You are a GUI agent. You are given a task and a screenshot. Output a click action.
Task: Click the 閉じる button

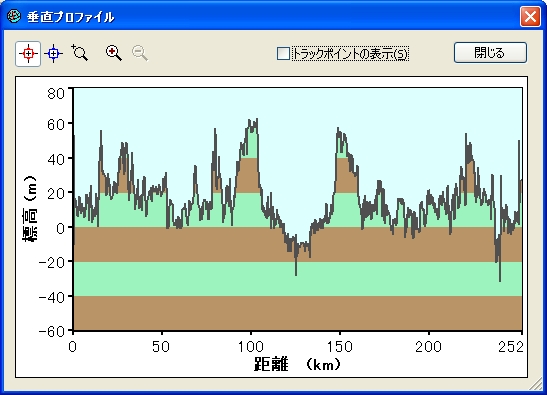[x=490, y=53]
